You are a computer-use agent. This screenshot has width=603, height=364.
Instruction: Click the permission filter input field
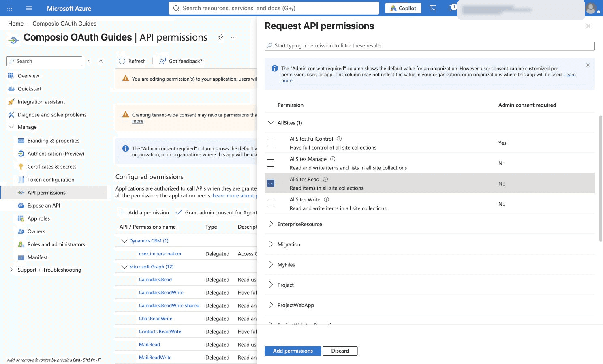click(x=430, y=45)
